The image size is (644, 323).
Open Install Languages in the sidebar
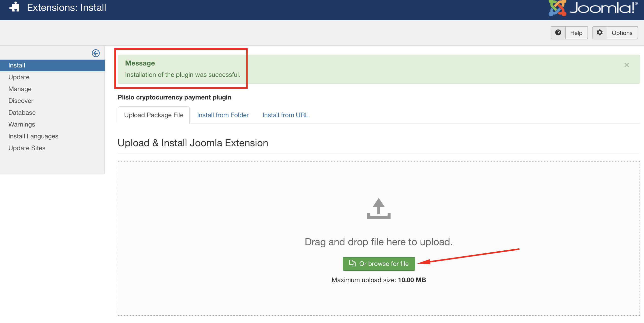pyautogui.click(x=52, y=136)
